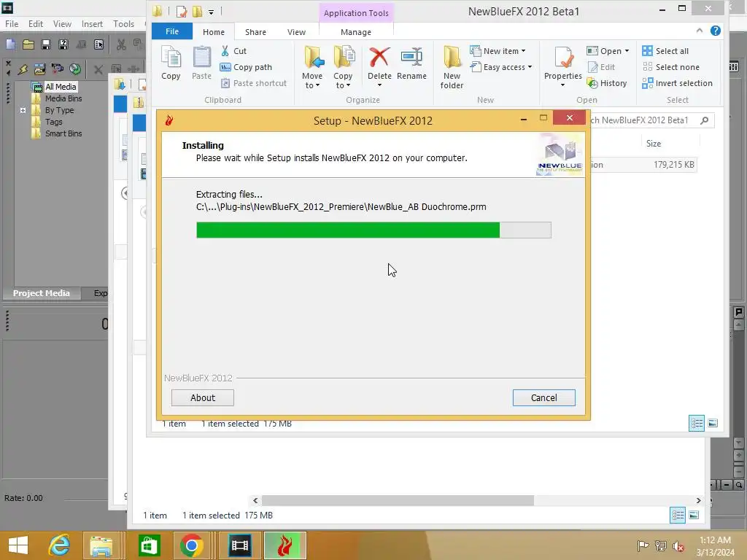Open the Vegas File menu
The width and height of the screenshot is (747, 560).
tap(12, 24)
